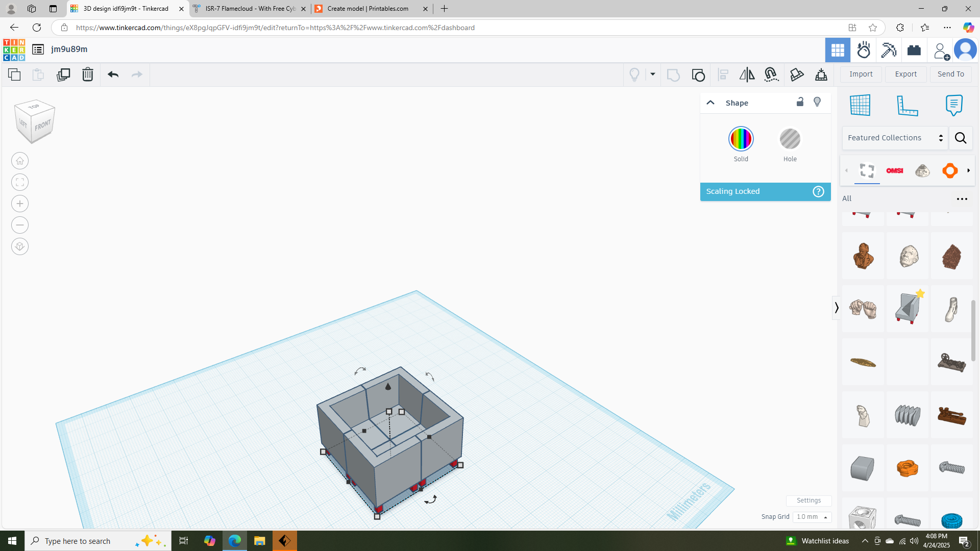980x551 pixels.
Task: Open the Windows Start menu
Action: point(12,541)
